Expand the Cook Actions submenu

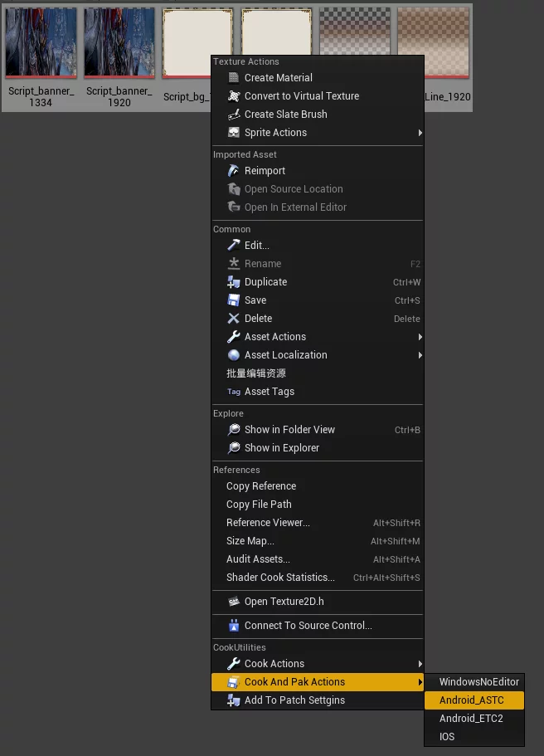click(420, 664)
